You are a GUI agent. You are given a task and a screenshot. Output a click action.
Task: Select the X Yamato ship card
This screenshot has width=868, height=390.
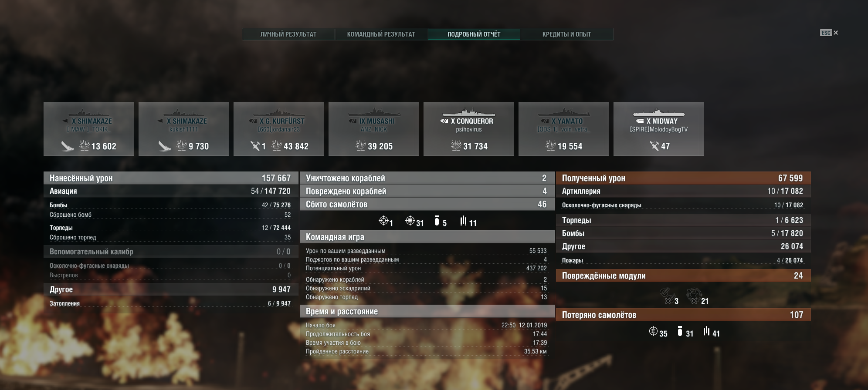click(564, 129)
